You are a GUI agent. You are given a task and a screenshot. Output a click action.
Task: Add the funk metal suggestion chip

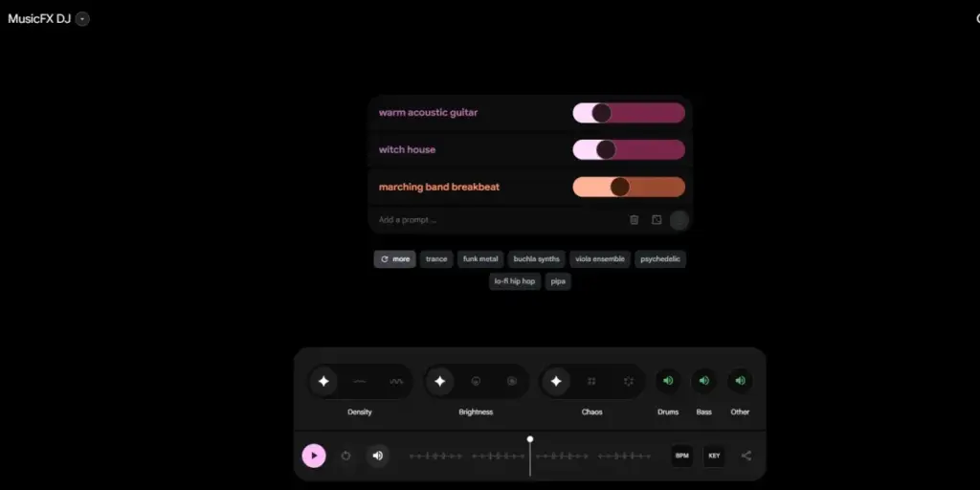click(x=480, y=259)
